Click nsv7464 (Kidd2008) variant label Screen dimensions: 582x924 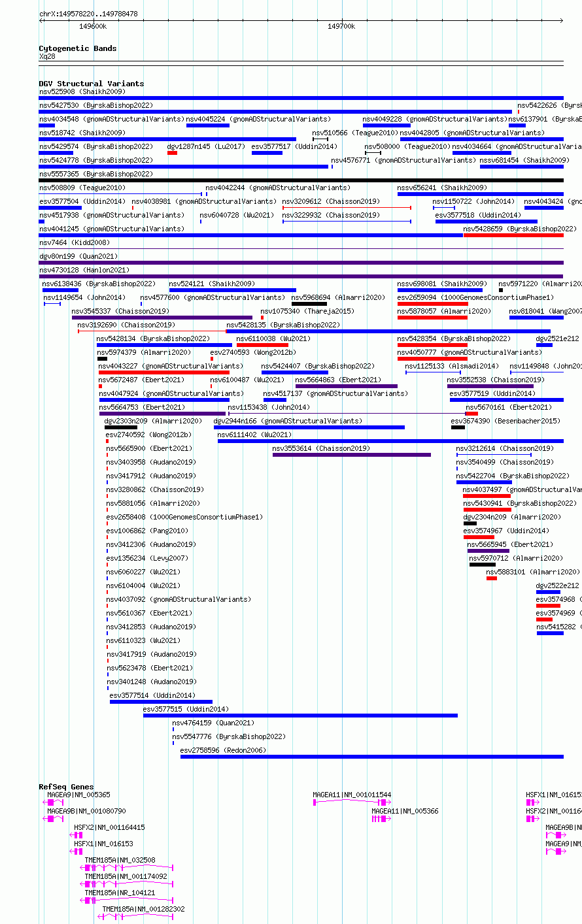coord(75,242)
